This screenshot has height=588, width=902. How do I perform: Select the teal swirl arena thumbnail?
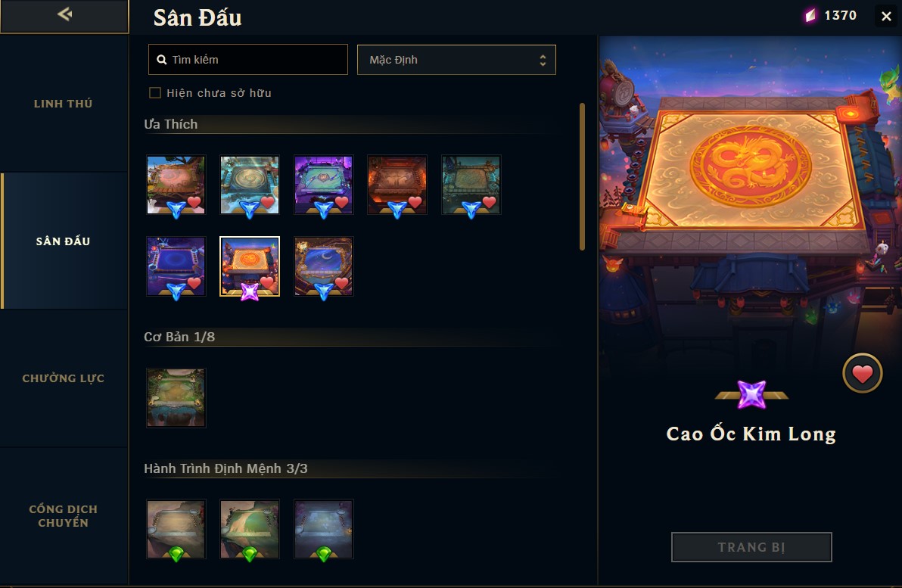click(x=250, y=185)
